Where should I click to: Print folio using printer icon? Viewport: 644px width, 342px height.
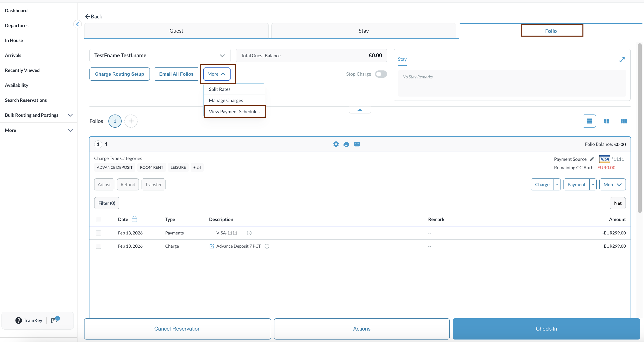(x=346, y=144)
